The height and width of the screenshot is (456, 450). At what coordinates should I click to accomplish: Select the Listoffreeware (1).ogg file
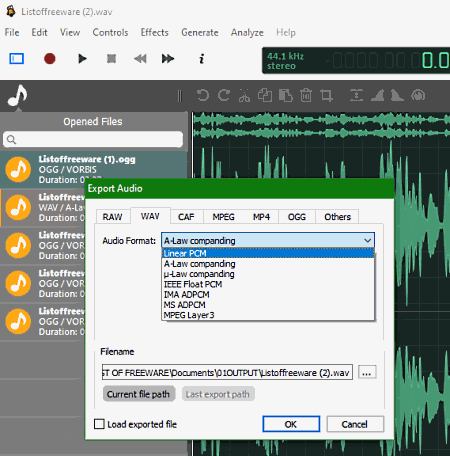(93, 170)
